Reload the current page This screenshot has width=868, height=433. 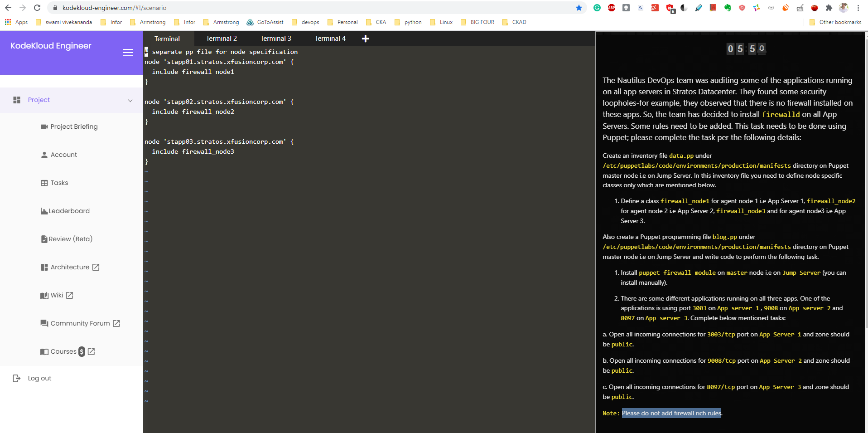click(37, 8)
